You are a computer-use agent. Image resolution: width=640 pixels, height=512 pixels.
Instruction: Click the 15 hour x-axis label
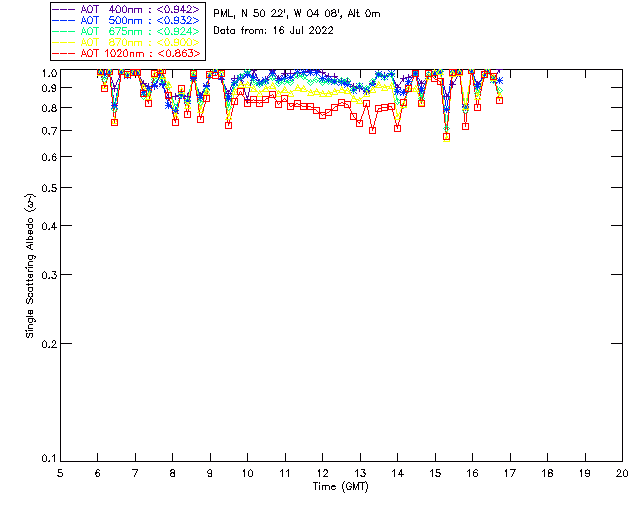(x=435, y=473)
